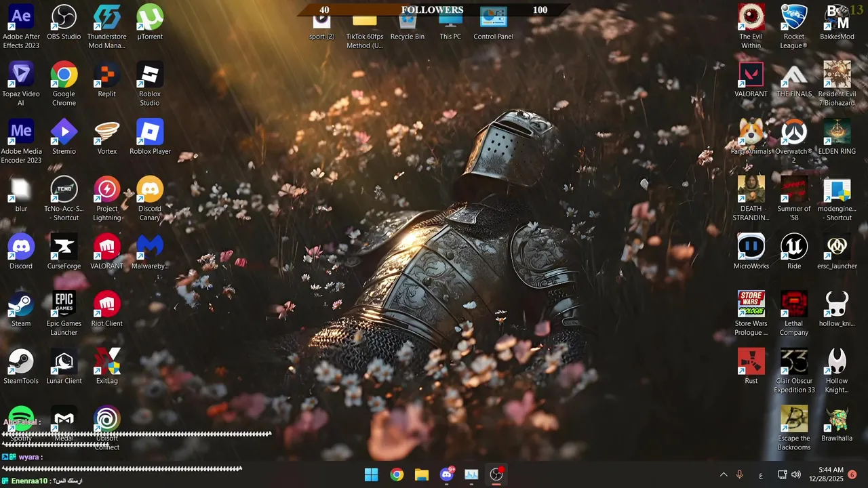Open the network status tray icon
This screenshot has width=868, height=488.
point(782,474)
